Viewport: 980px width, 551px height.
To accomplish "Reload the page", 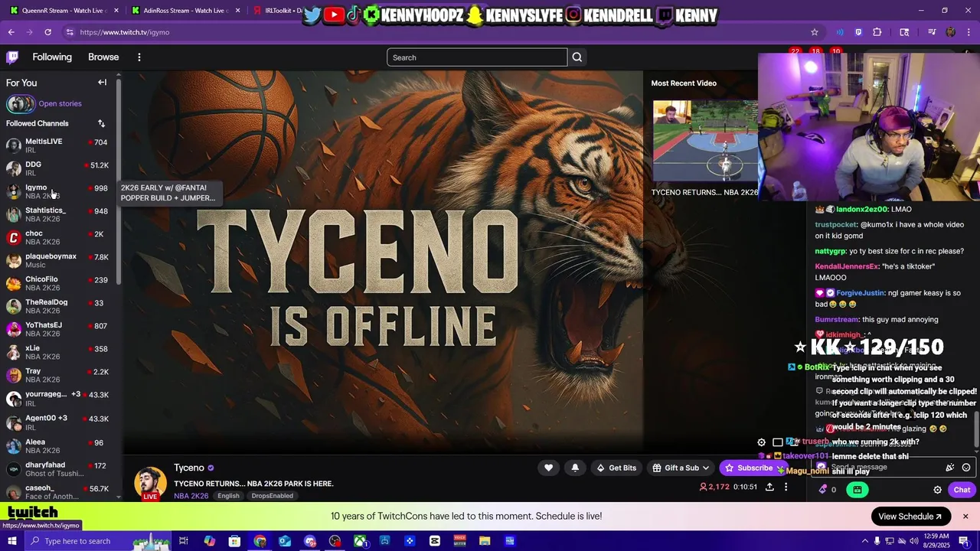I will 47,32.
